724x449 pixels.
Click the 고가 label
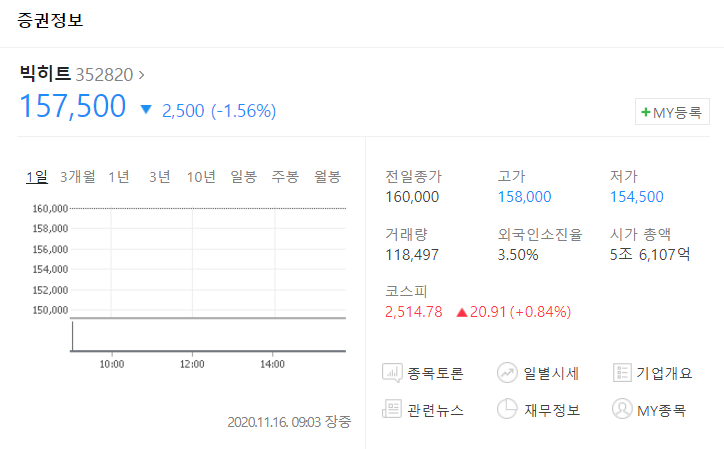(x=512, y=176)
